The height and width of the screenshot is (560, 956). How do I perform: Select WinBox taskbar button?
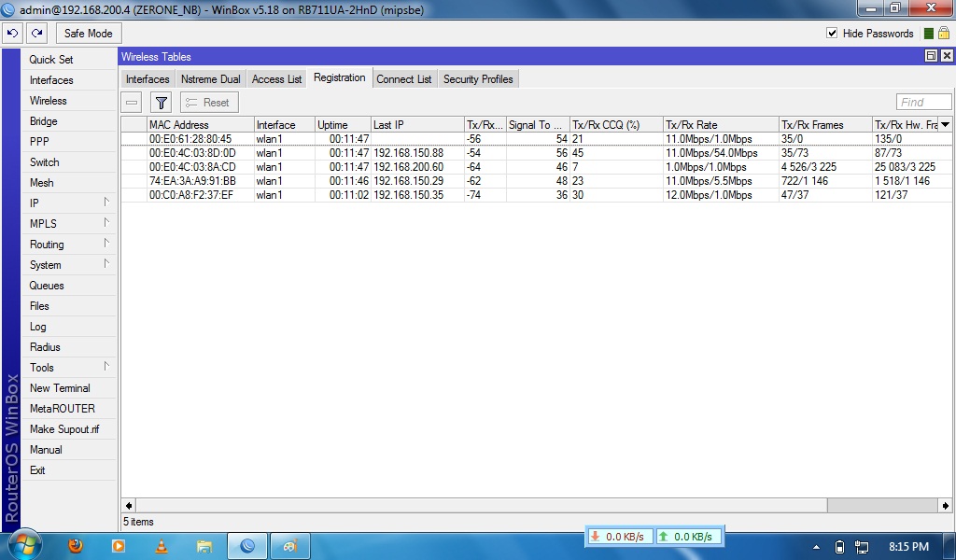[x=246, y=545]
